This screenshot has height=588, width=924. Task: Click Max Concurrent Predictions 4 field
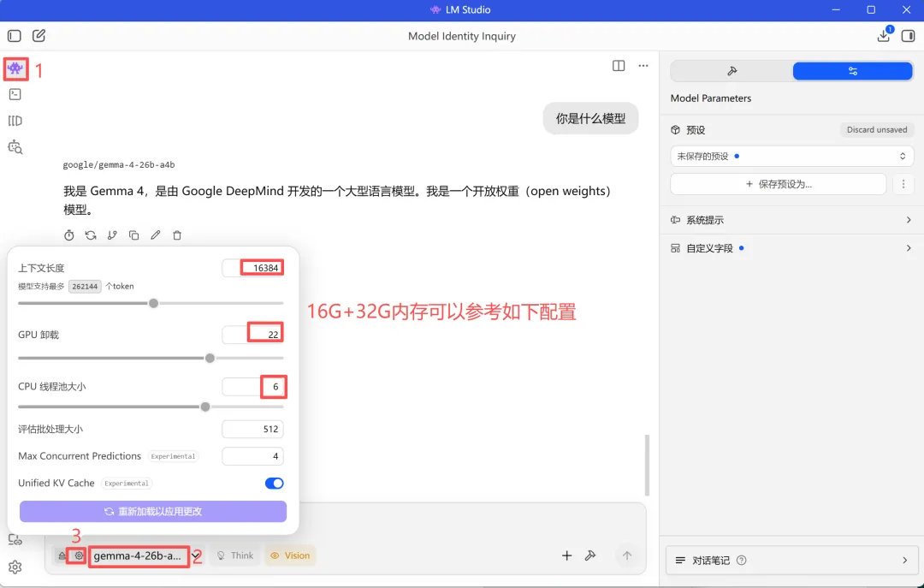point(252,456)
